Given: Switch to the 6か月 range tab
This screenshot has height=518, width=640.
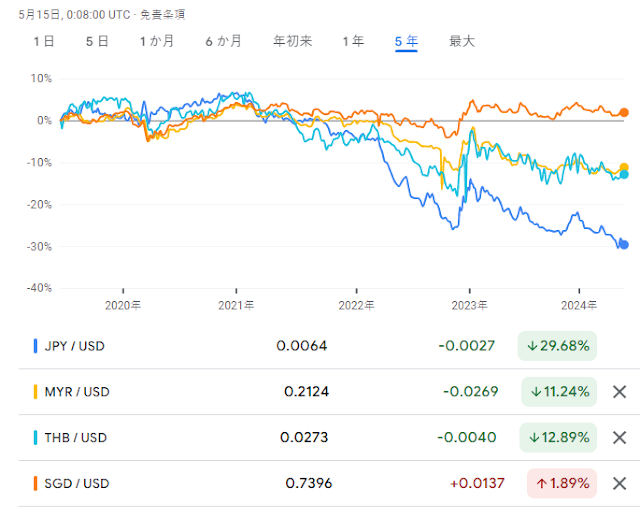Looking at the screenshot, I should click(x=223, y=41).
